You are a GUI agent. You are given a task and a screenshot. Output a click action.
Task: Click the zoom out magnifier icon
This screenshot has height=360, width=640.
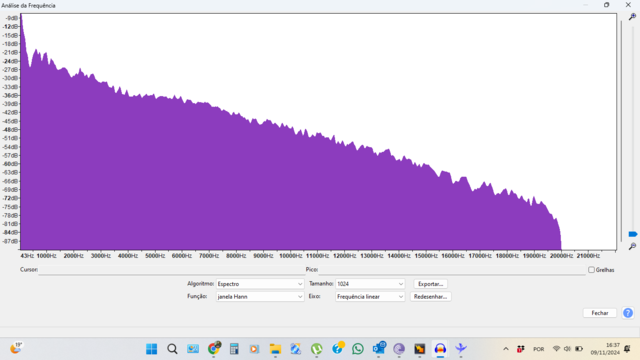[x=632, y=246]
